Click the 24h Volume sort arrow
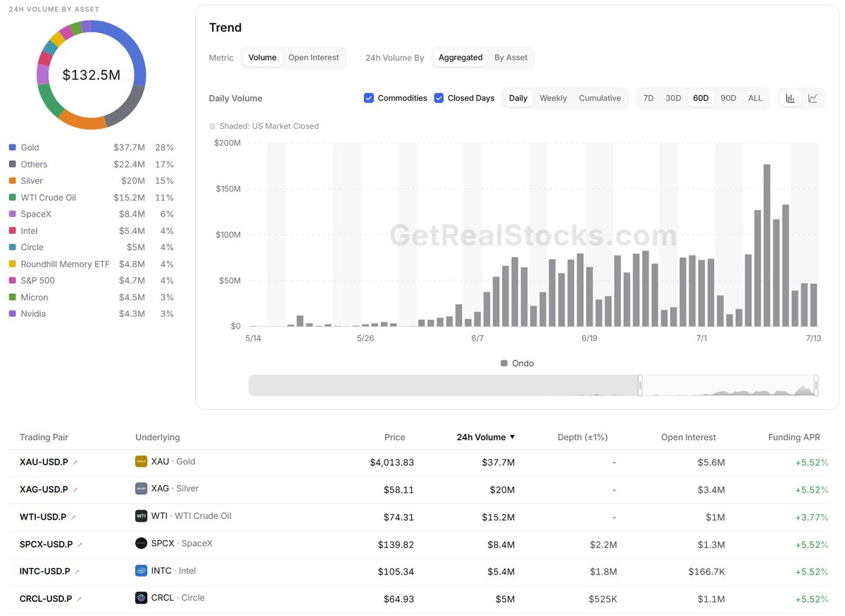The image size is (845, 616). (512, 437)
